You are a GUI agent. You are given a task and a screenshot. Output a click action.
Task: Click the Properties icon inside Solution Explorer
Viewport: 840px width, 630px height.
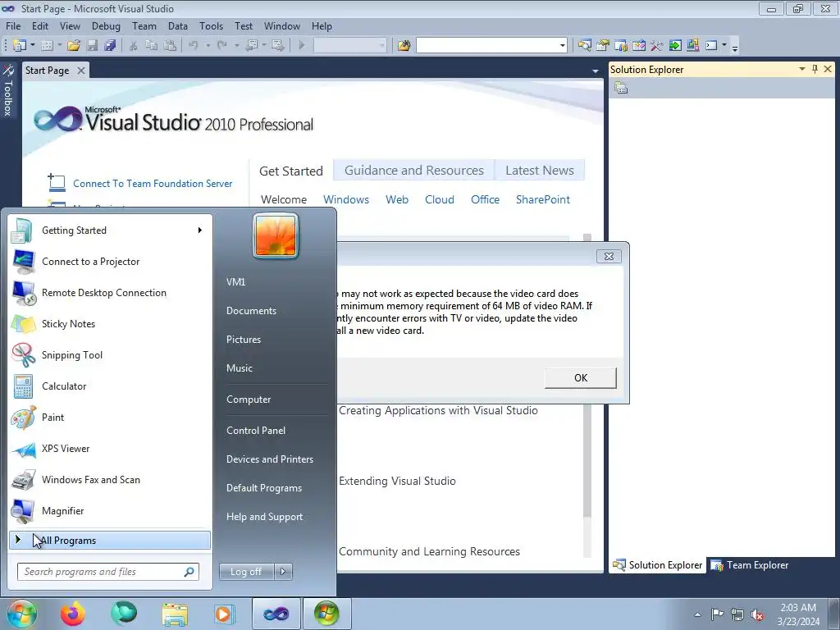coord(621,88)
